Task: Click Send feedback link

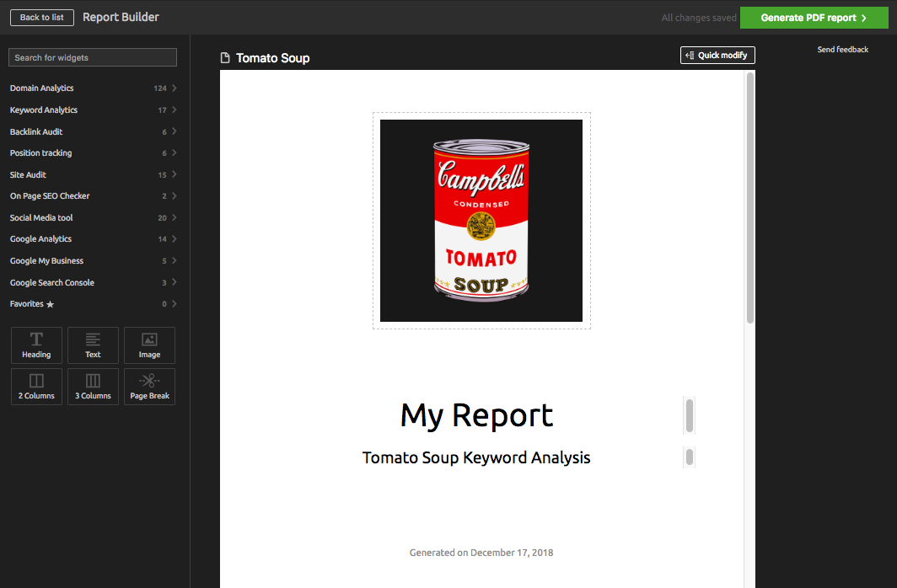Action: (x=843, y=50)
